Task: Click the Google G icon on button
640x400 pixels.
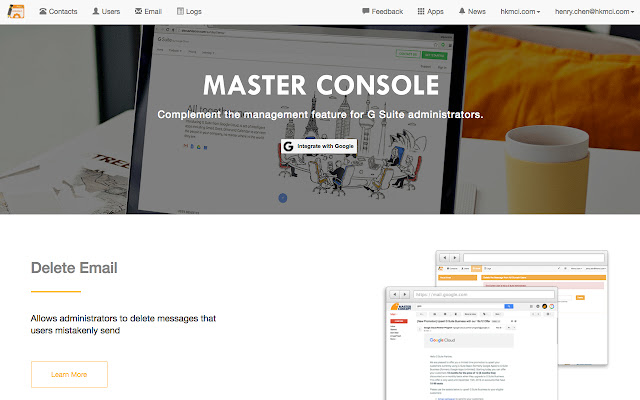Action: 289,146
